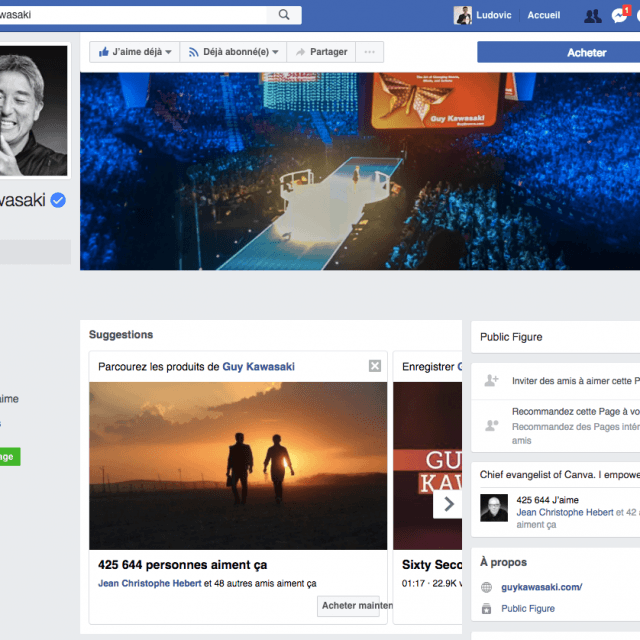Screen dimensions: 640x640
Task: Open Guy Kawasaki's profile photo
Action: 33,111
